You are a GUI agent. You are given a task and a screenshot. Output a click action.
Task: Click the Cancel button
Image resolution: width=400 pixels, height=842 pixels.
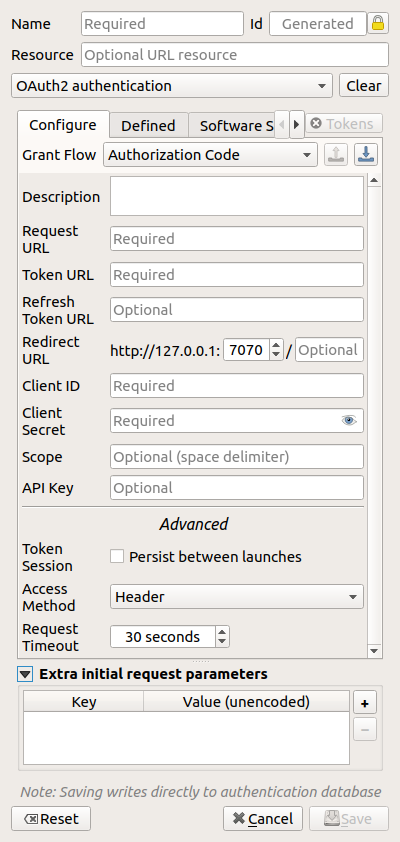263,818
